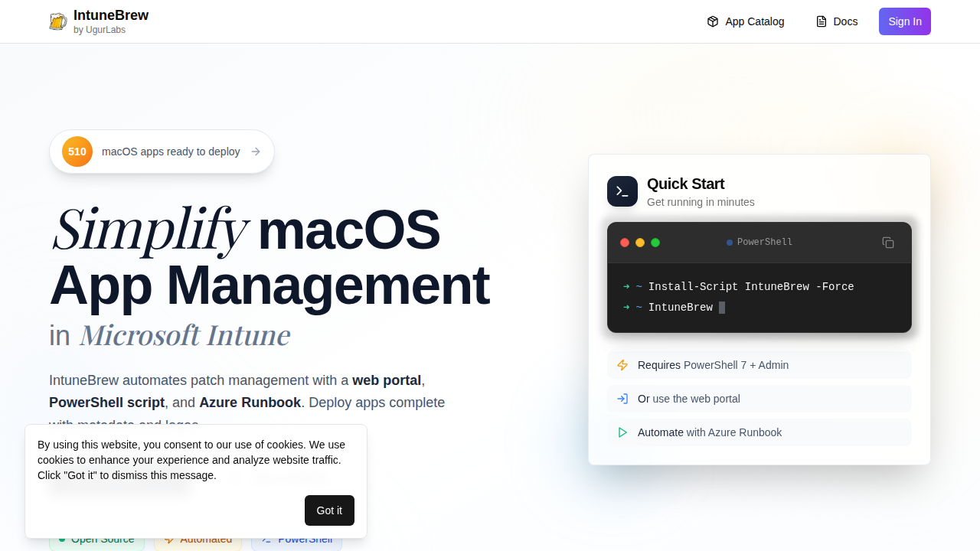Click the Install-Script IntuneBrew -Force command
Screen dimensions: 980x551
point(751,286)
